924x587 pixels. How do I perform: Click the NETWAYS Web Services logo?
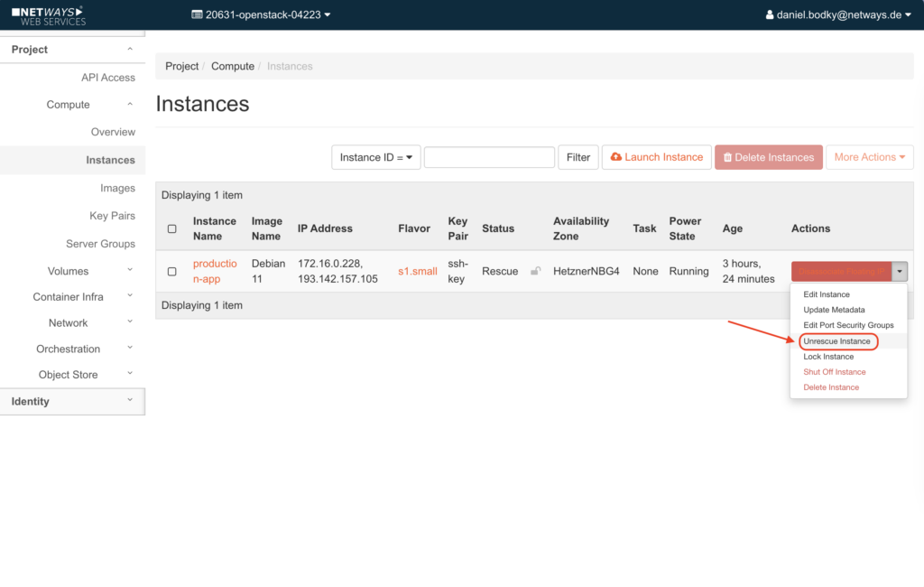click(49, 15)
